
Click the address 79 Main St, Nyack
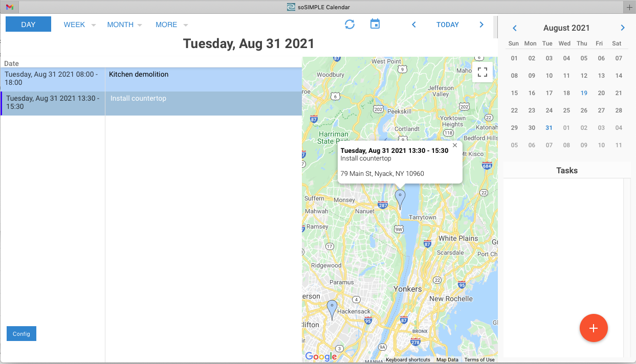click(x=382, y=174)
